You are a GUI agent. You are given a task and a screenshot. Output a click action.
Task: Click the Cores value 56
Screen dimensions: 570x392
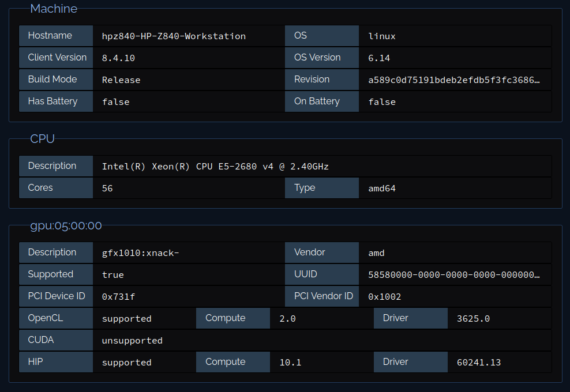tap(107, 189)
